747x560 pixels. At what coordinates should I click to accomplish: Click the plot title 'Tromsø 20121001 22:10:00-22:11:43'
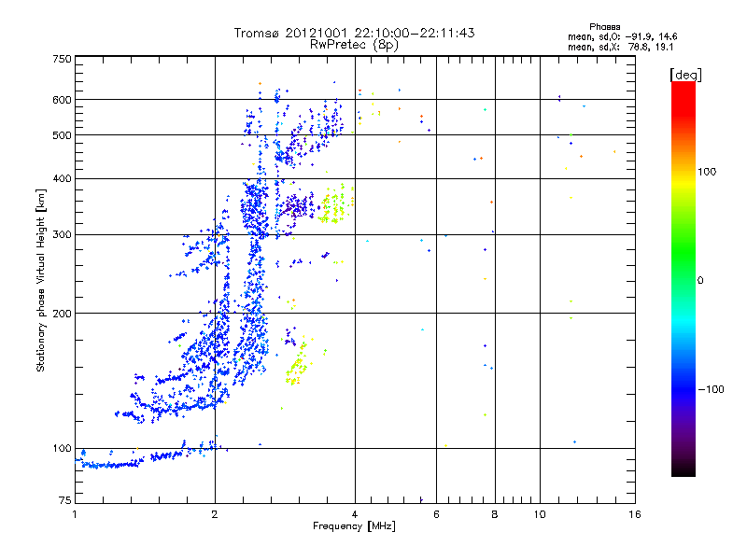pyautogui.click(x=355, y=33)
